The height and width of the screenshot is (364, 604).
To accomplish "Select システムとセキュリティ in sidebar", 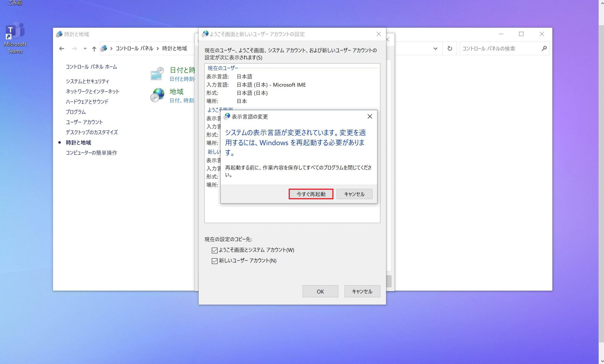I will click(87, 81).
